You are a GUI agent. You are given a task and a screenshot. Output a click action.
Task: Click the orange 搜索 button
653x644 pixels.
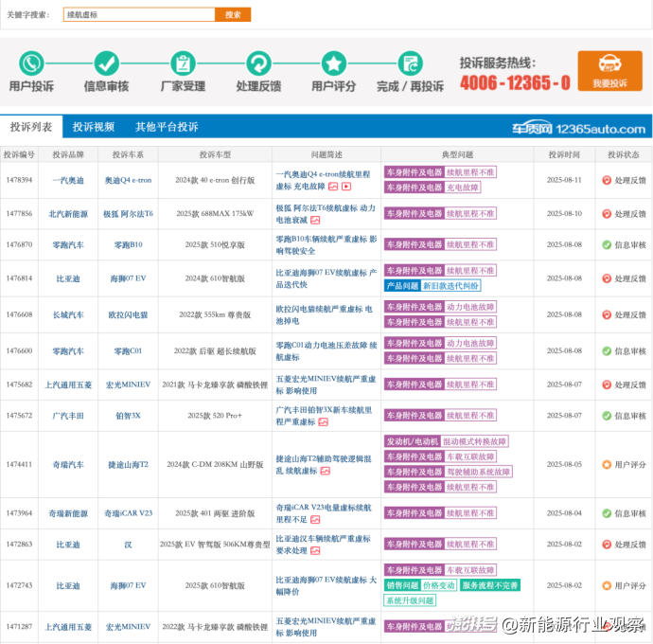point(233,14)
